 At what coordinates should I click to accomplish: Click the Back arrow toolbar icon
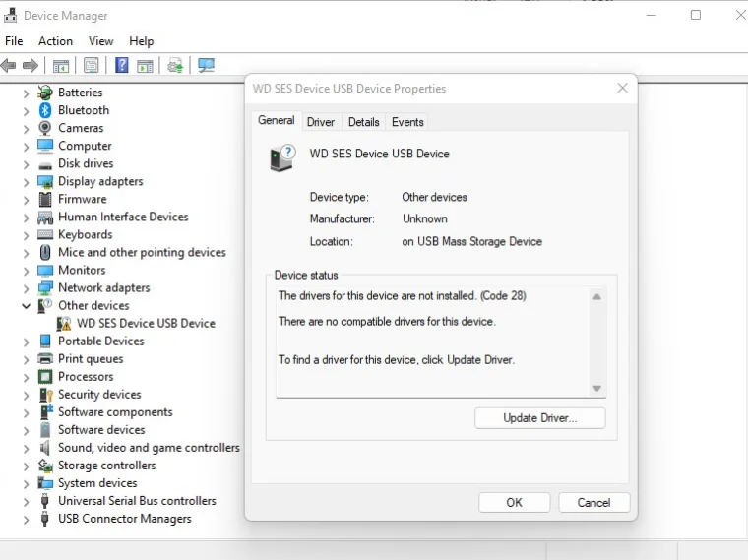point(9,66)
